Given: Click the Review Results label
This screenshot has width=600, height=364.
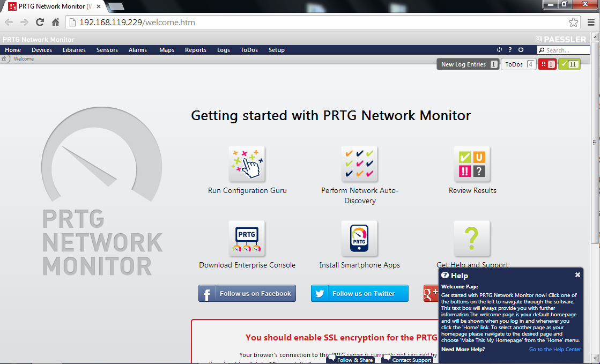Looking at the screenshot, I should (472, 190).
